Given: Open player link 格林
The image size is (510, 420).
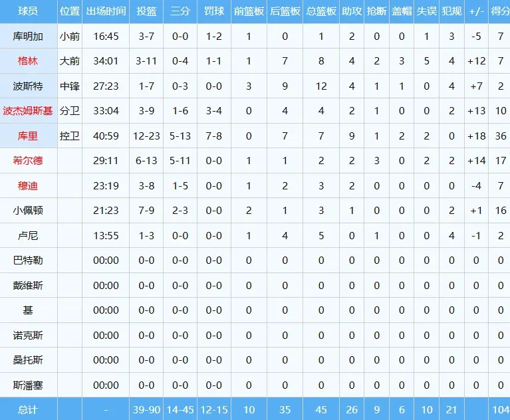Looking at the screenshot, I should tap(28, 61).
